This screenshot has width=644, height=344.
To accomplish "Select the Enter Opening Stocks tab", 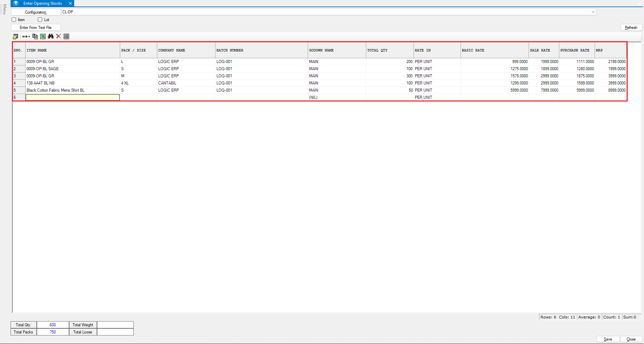I will (x=43, y=3).
